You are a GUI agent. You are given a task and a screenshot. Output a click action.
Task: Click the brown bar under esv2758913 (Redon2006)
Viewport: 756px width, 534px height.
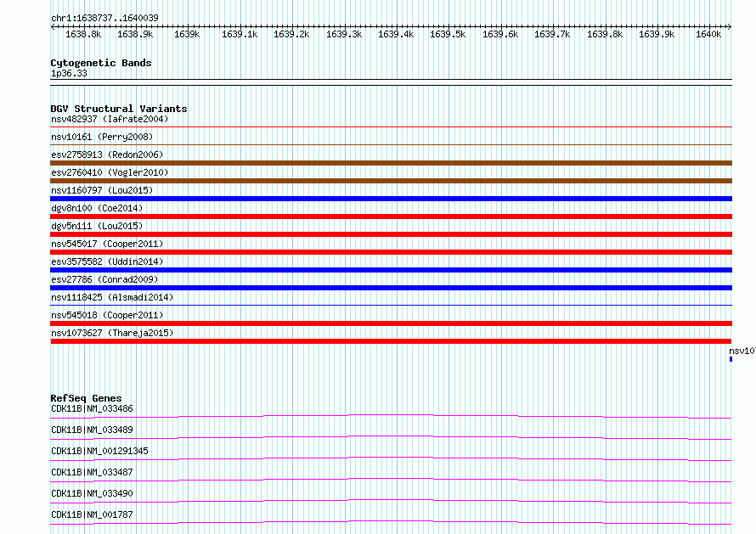[391, 163]
